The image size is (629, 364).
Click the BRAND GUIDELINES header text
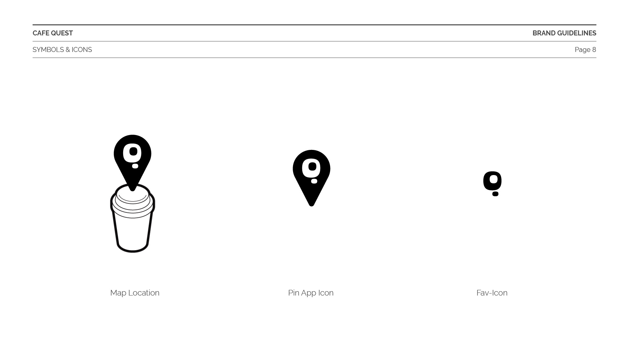564,33
